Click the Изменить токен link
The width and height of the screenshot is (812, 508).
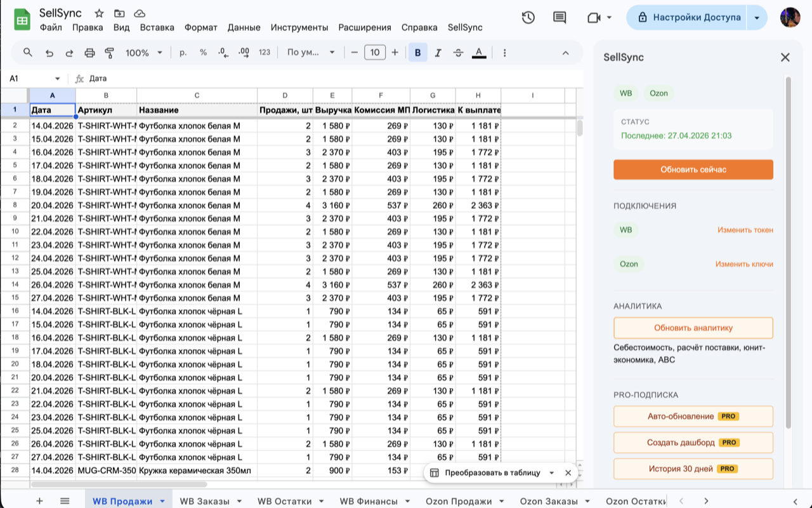(745, 230)
